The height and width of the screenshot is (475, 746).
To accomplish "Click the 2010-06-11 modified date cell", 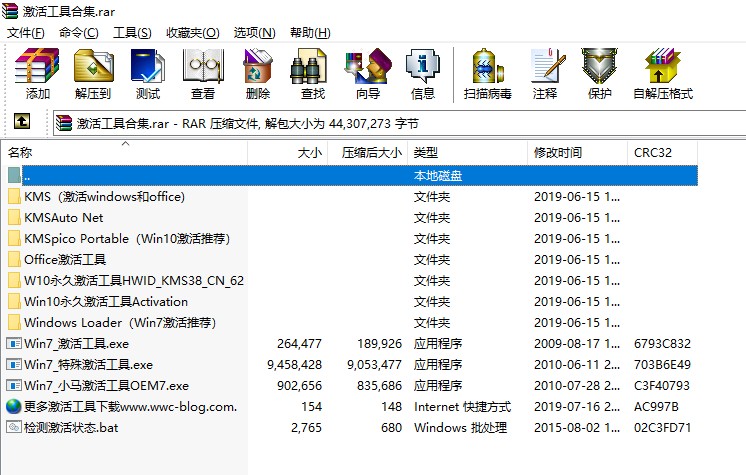I will (577, 365).
